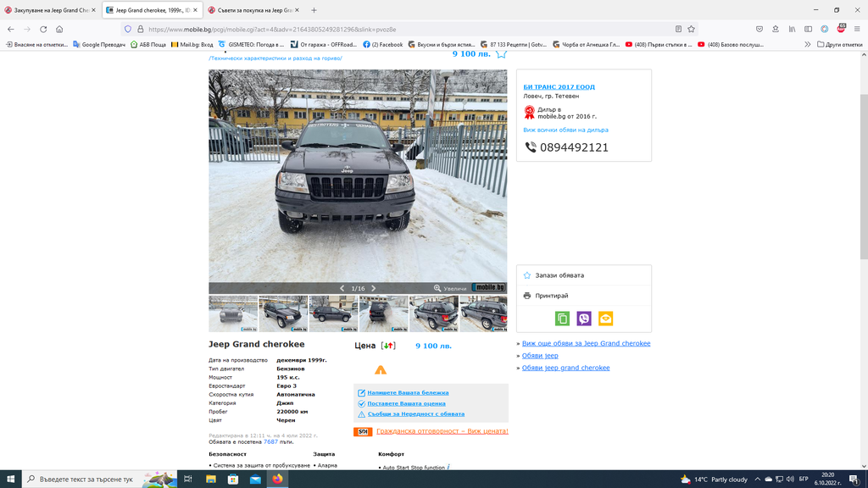
Task: Select the fourth thumbnail showing Jeep rear view
Action: click(x=384, y=313)
